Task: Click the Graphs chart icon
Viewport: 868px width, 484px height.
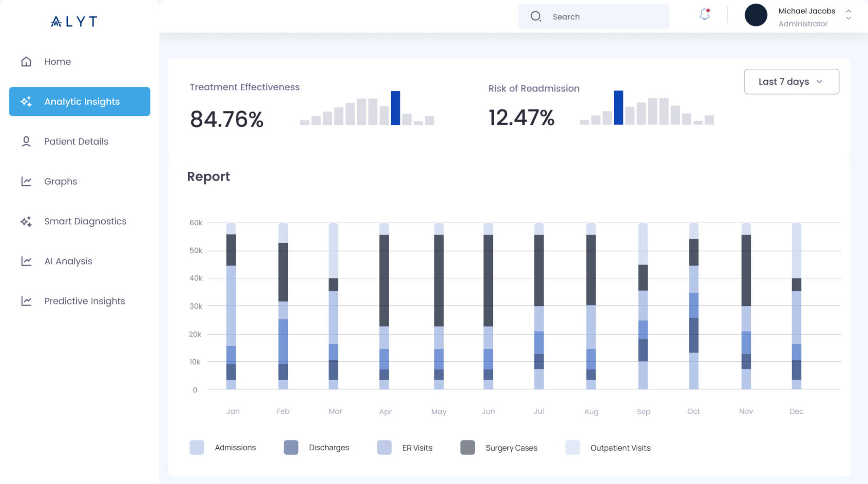Action: 26,181
